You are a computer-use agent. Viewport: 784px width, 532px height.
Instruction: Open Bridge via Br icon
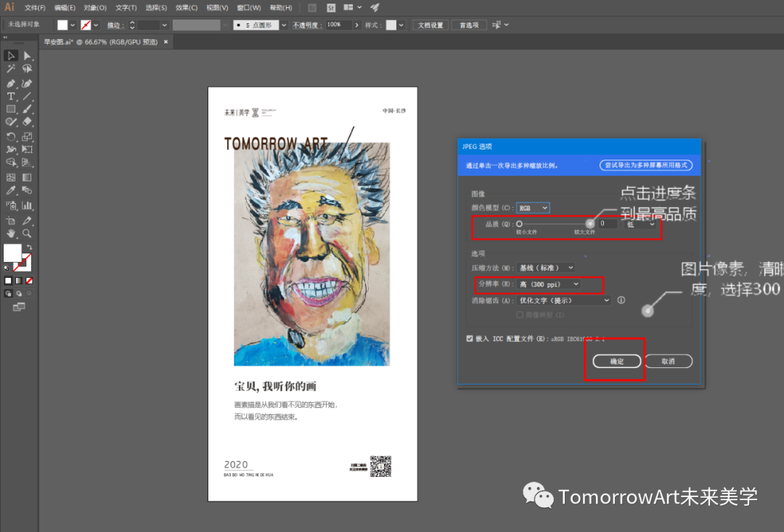tap(311, 8)
